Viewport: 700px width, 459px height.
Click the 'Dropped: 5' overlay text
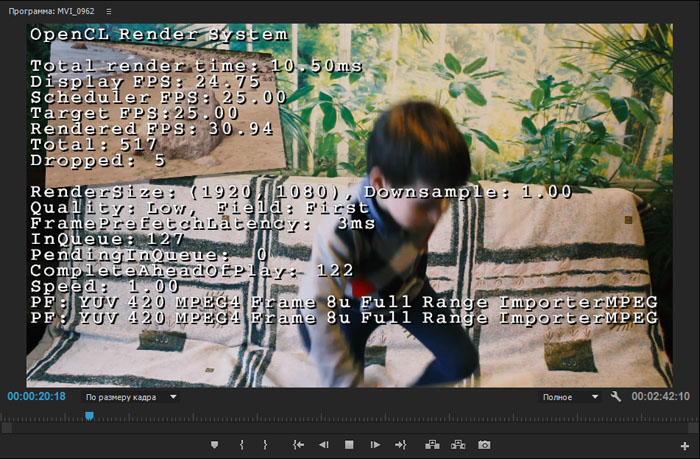[x=98, y=160]
